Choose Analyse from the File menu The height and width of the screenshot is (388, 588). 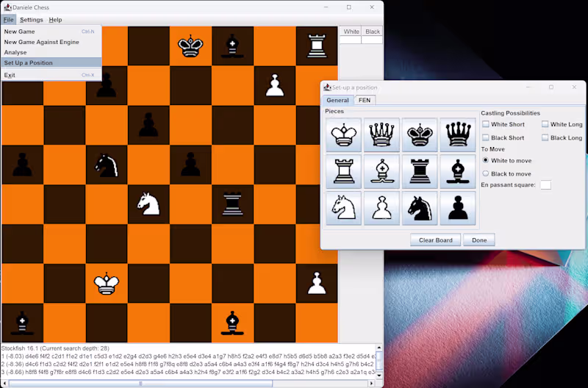(x=51, y=52)
